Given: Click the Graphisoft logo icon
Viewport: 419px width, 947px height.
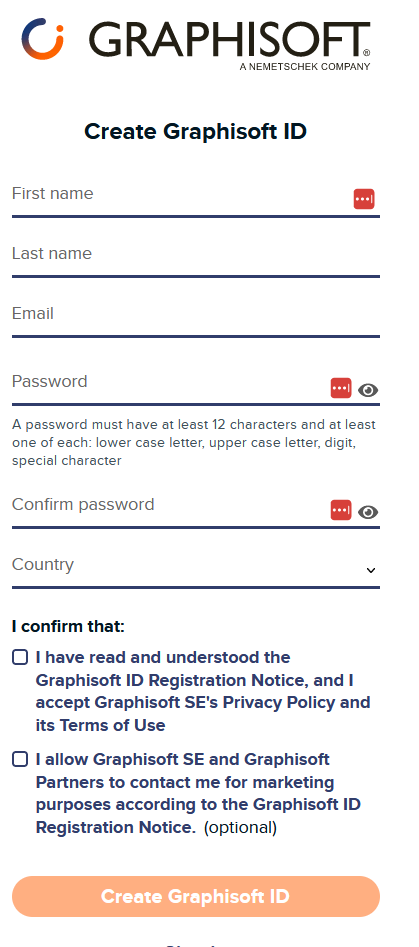Looking at the screenshot, I should [x=42, y=39].
